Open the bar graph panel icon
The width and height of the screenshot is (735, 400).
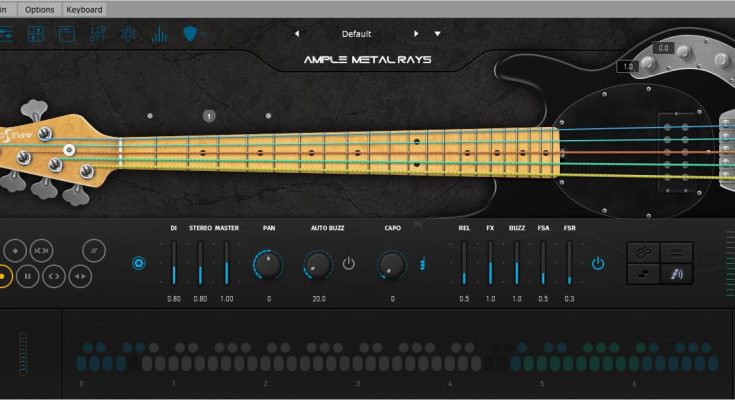pos(158,36)
